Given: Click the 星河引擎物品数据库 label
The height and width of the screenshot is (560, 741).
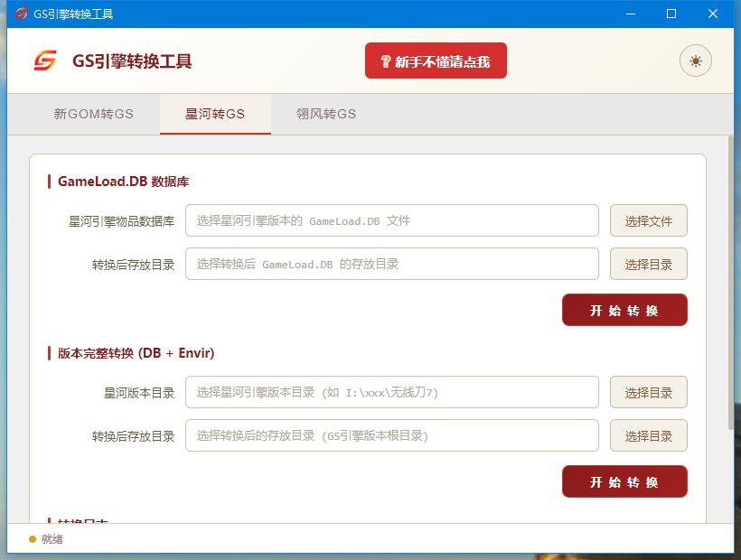Looking at the screenshot, I should tap(121, 221).
